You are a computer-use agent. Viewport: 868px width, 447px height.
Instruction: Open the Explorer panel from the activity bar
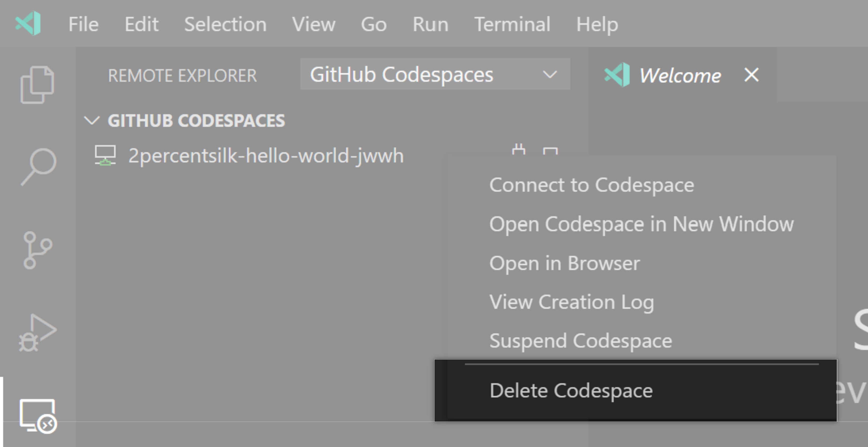tap(37, 84)
